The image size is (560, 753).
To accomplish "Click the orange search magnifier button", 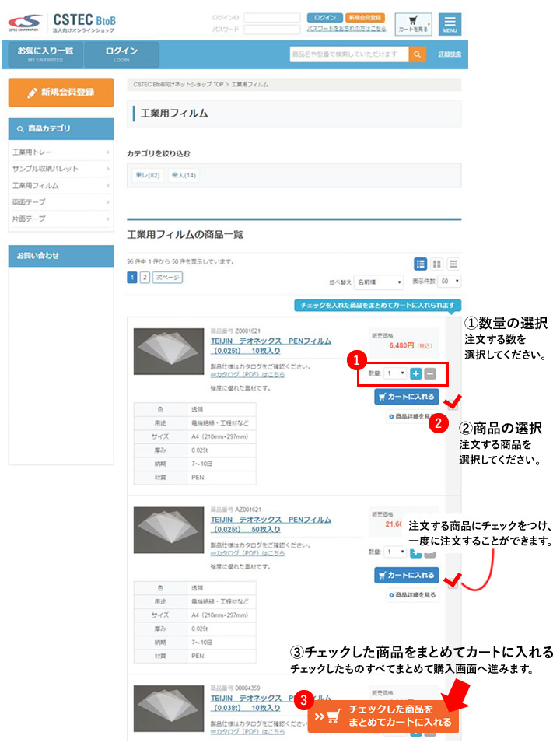I will [x=417, y=54].
